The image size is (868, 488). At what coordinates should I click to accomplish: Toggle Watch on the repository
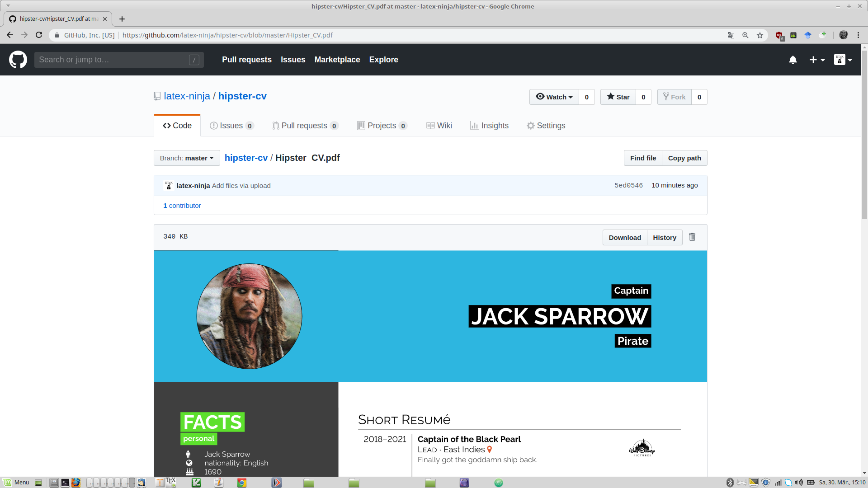[x=554, y=97]
